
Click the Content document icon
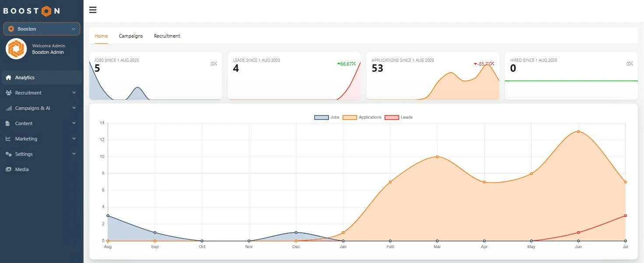point(8,123)
